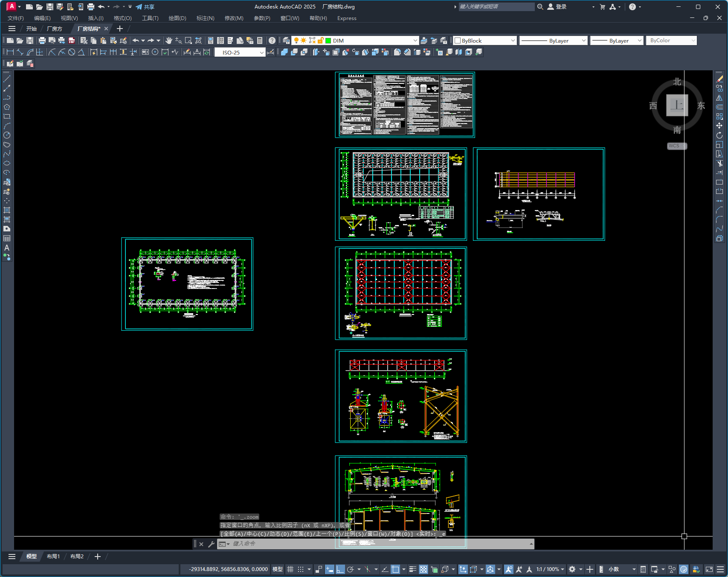Click the 登录 sign-in button

(x=557, y=7)
